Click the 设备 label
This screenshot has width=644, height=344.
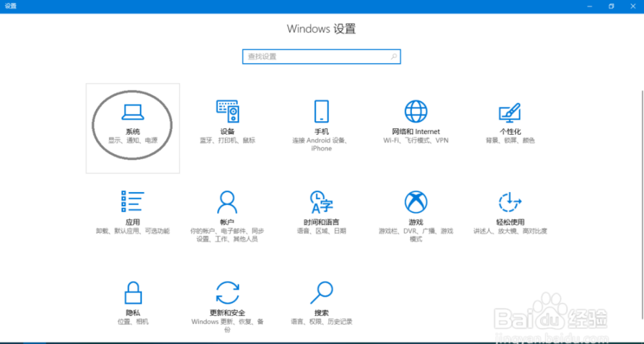pyautogui.click(x=227, y=132)
